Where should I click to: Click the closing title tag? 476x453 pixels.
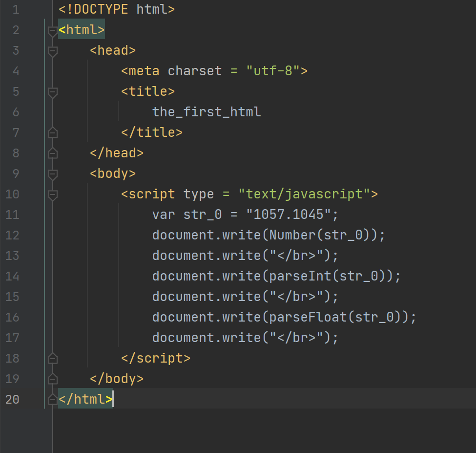click(x=152, y=132)
